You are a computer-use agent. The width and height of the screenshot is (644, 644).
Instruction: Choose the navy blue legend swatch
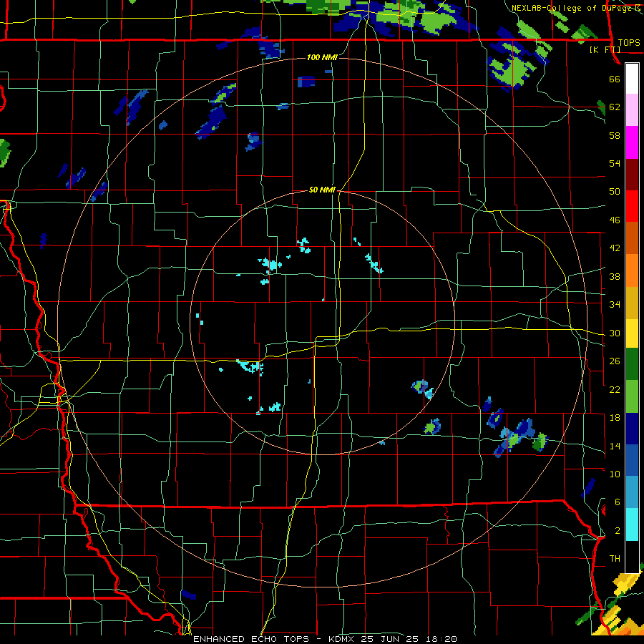pos(632,429)
